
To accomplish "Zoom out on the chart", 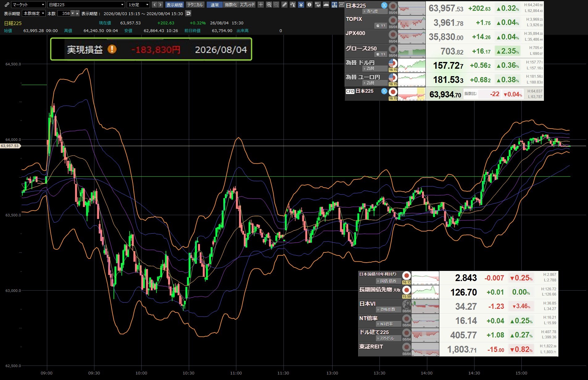I will (x=276, y=5).
